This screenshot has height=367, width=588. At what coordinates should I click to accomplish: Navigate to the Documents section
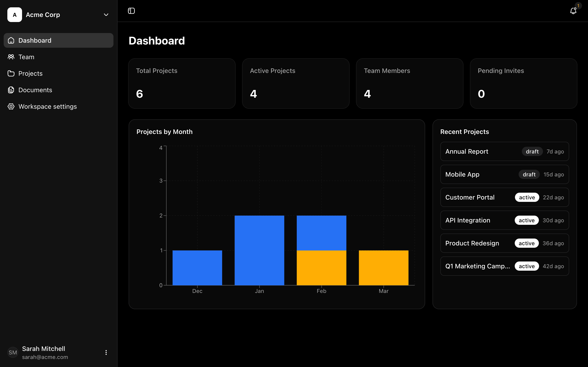coord(35,90)
